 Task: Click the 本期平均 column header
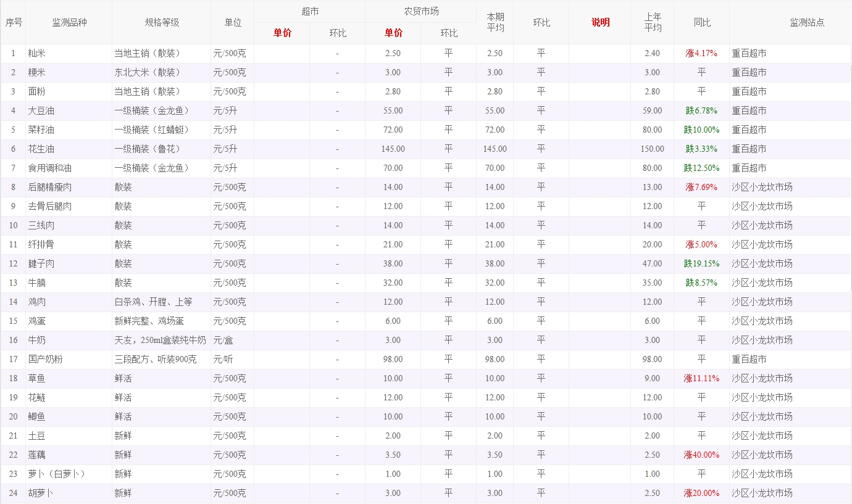(x=495, y=22)
